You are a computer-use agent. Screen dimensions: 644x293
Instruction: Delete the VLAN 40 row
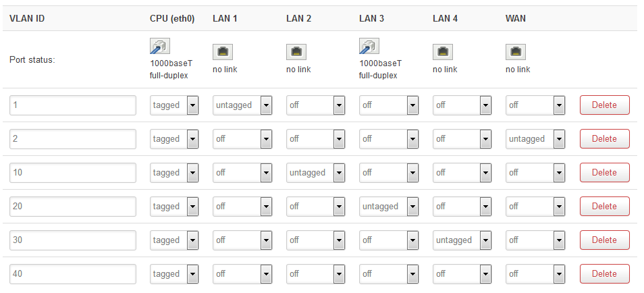605,273
